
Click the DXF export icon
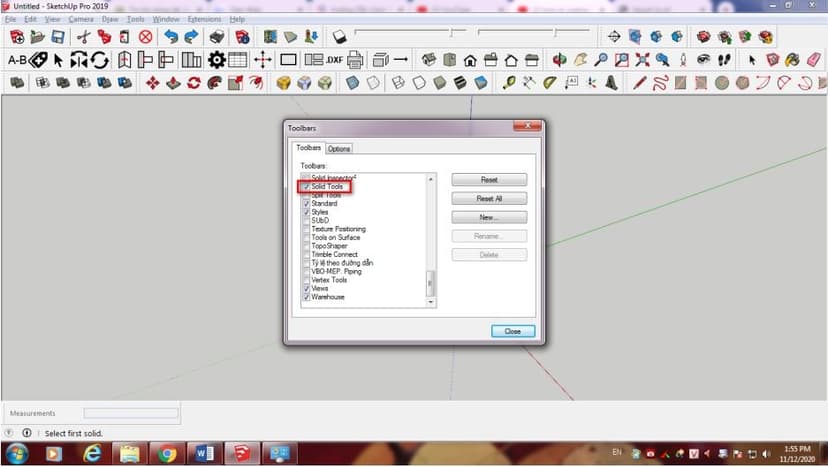(x=334, y=60)
